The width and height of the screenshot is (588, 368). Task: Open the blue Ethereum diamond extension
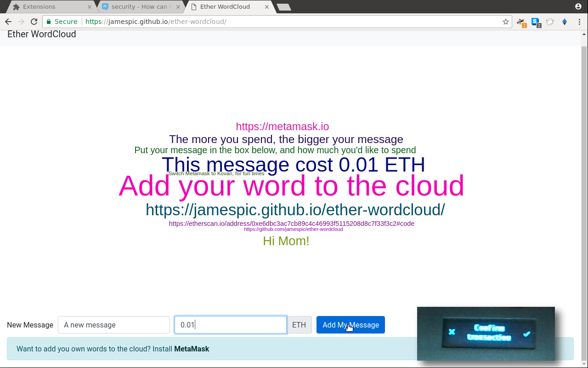pos(565,22)
